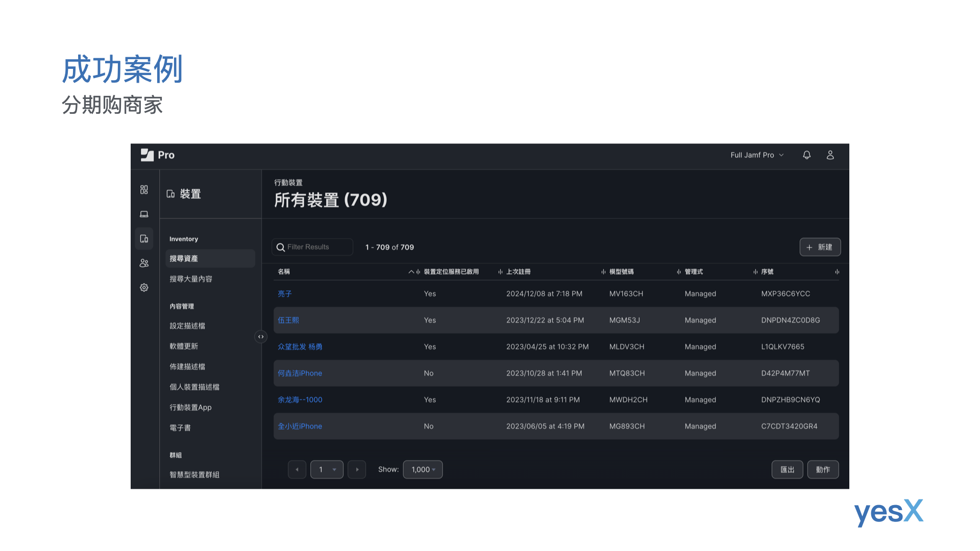Open 設定描述檔 menu item
Viewport: 980px width, 551px height.
click(187, 326)
